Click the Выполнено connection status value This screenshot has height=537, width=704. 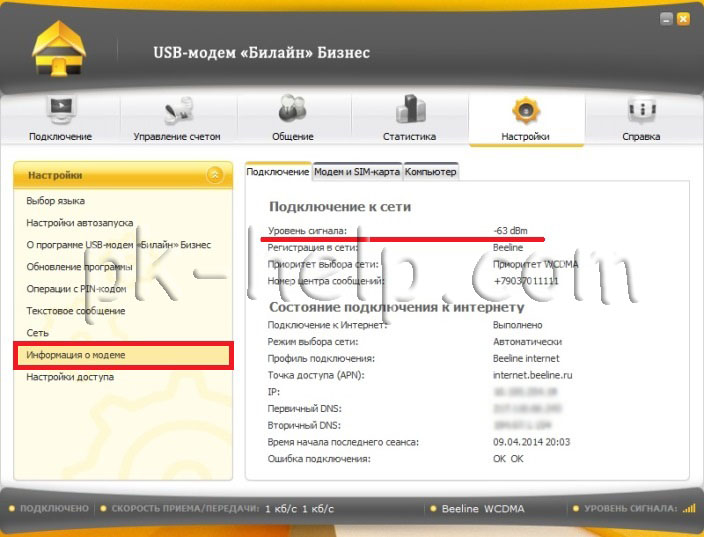pos(518,325)
